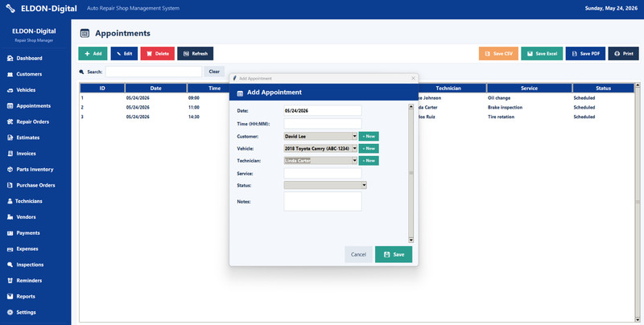
Task: Save the new appointment
Action: (x=394, y=254)
